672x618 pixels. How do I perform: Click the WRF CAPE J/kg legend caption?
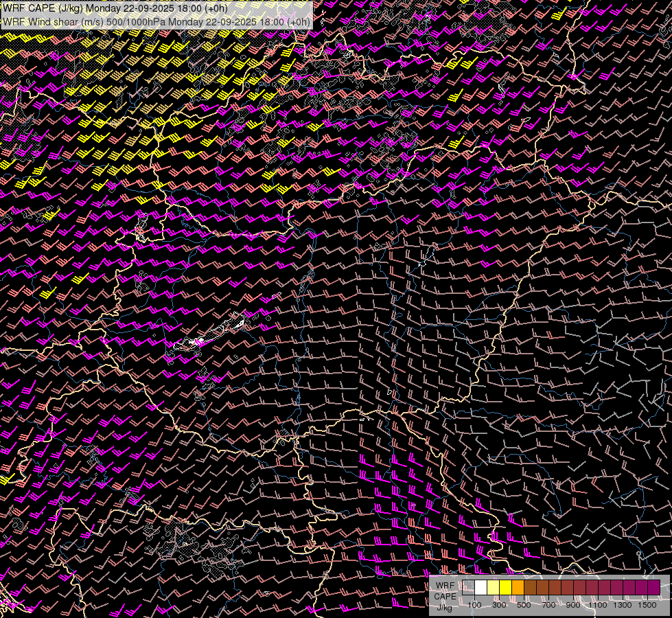(445, 596)
